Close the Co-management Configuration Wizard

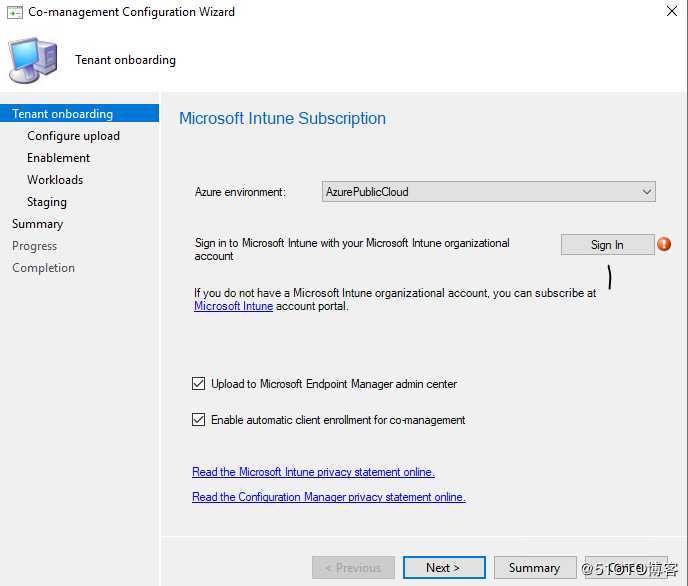pyautogui.click(x=672, y=11)
